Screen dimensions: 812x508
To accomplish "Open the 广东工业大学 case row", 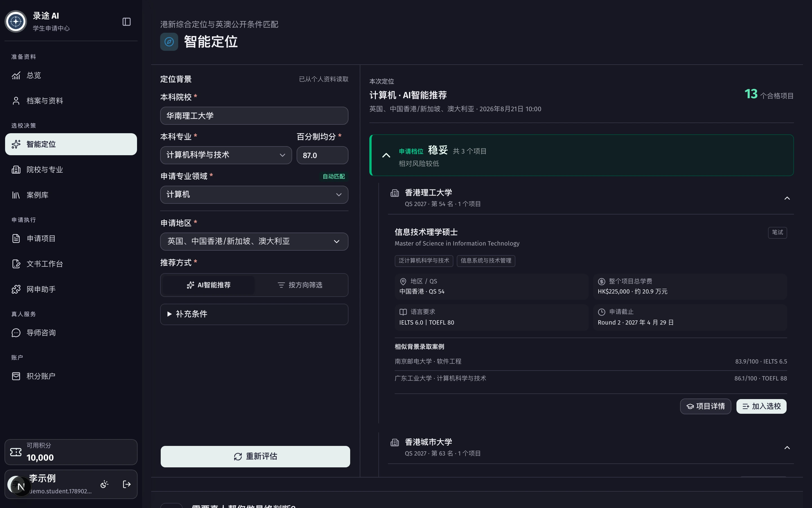I will [x=591, y=379].
